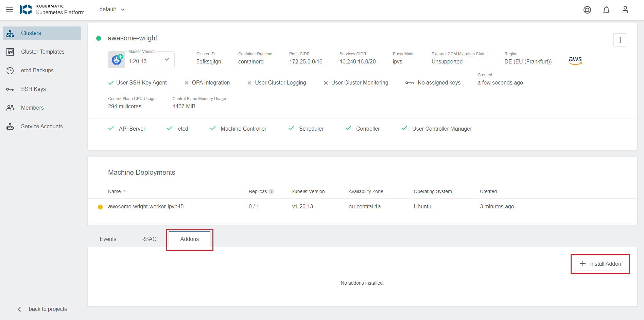The height and width of the screenshot is (320, 644).
Task: Open etcd Backups in the sidebar
Action: point(42,71)
